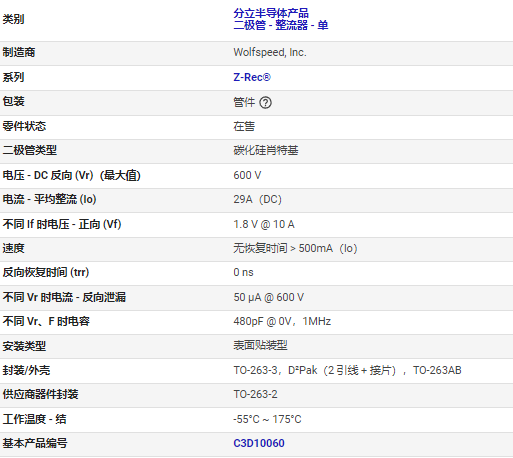Click the 基本产品编号 row label
Image resolution: width=513 pixels, height=458 pixels.
(x=35, y=443)
